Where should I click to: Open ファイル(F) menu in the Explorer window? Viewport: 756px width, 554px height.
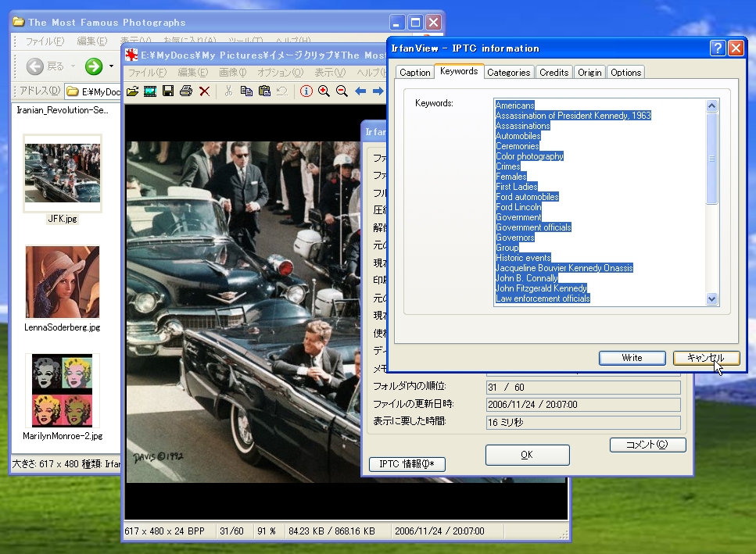(x=45, y=41)
